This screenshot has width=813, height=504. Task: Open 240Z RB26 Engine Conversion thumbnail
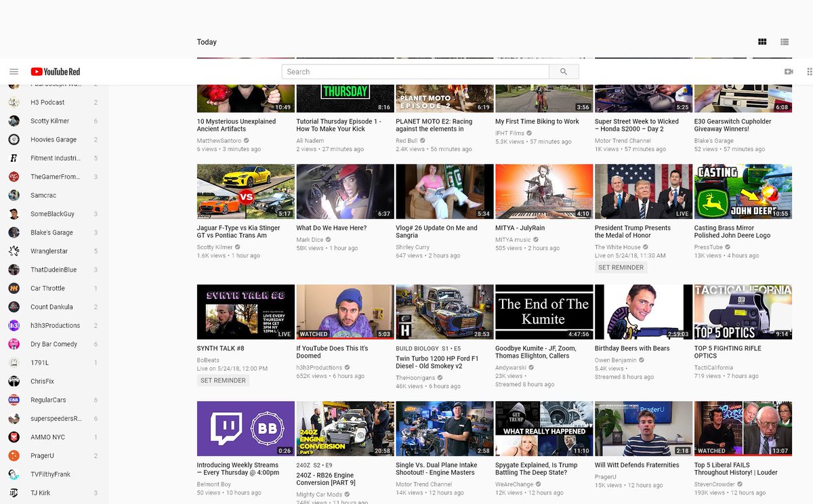pyautogui.click(x=345, y=428)
